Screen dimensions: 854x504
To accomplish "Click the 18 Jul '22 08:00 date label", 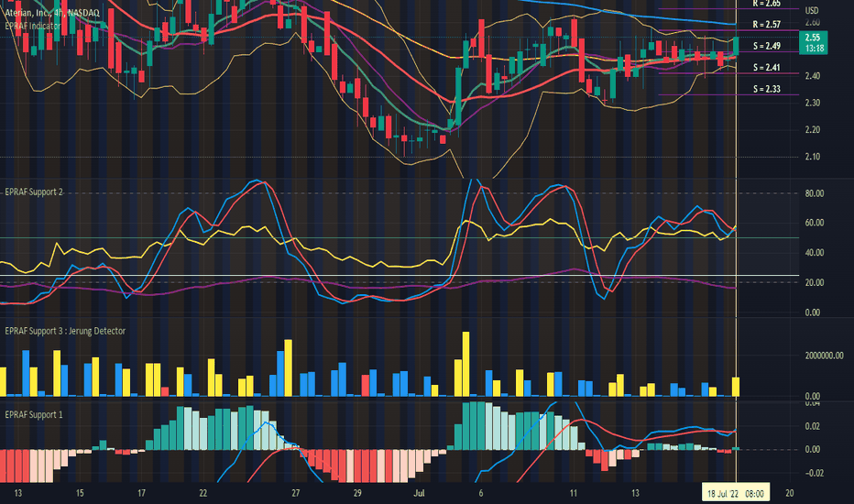I will click(x=735, y=494).
